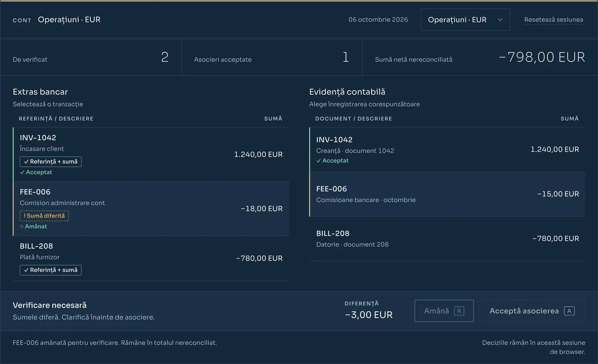Click the −15,00 EUR ledger amount
The height and width of the screenshot is (364, 598).
point(558,194)
